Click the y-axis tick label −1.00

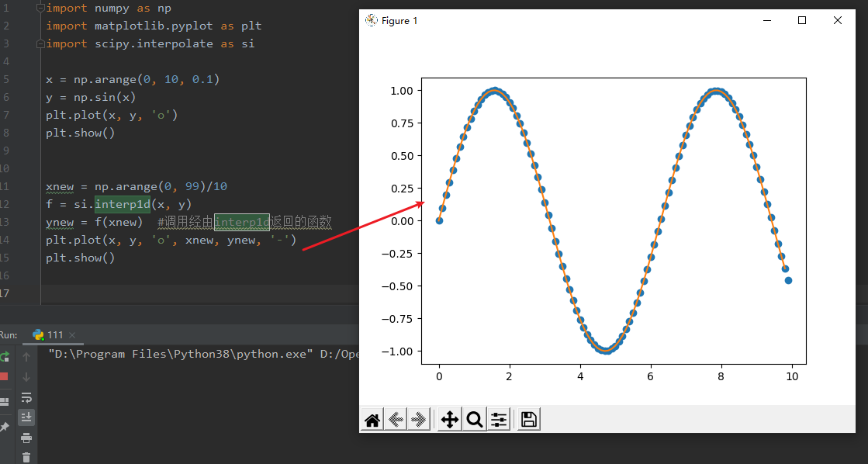pyautogui.click(x=398, y=351)
